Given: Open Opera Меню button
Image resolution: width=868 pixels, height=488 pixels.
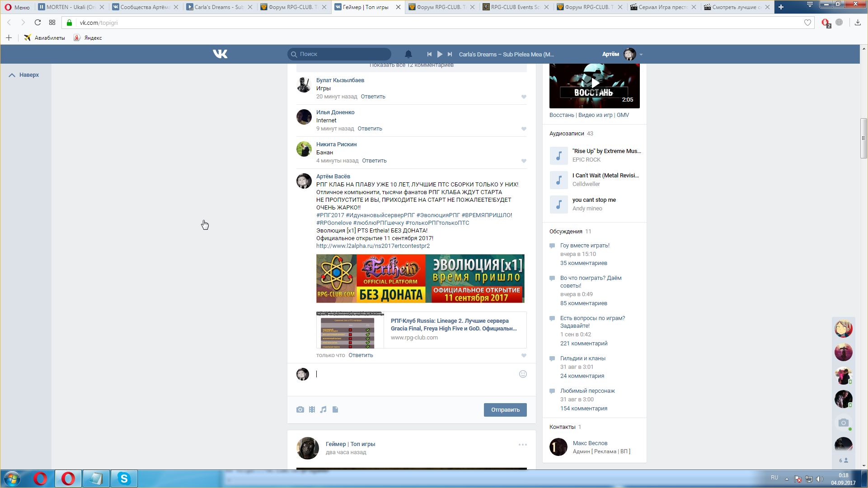Looking at the screenshot, I should click(x=17, y=7).
